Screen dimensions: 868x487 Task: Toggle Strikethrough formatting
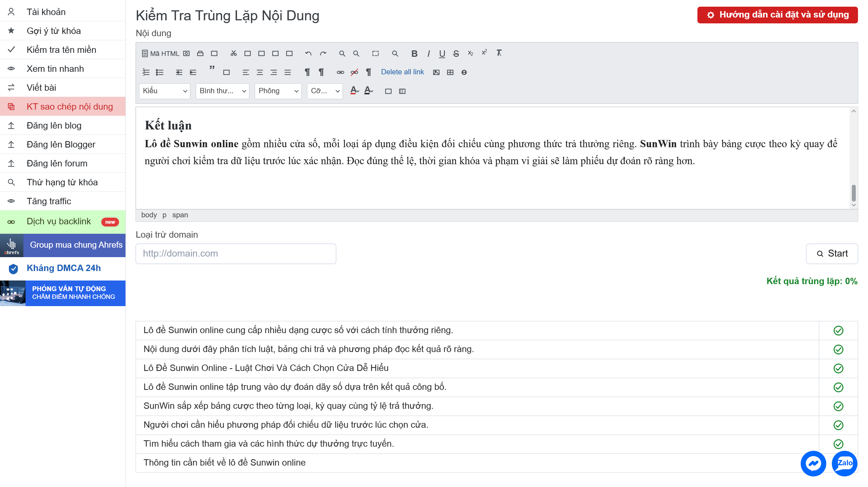(456, 53)
